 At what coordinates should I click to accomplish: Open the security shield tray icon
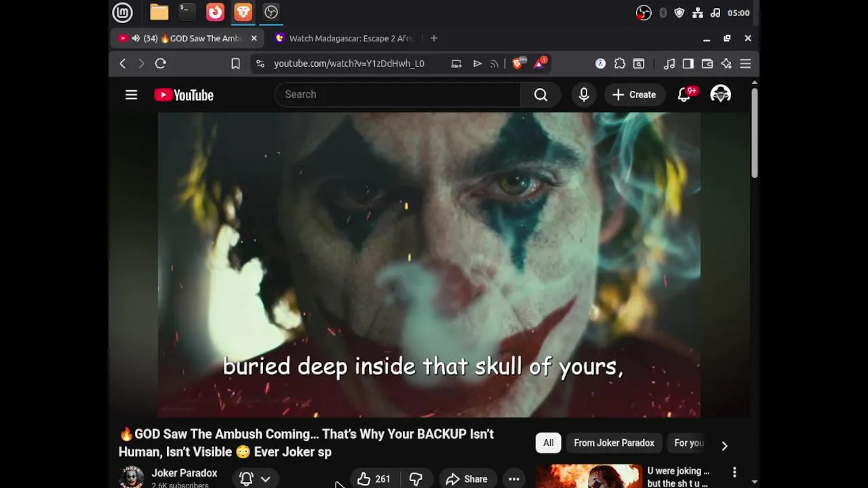679,13
